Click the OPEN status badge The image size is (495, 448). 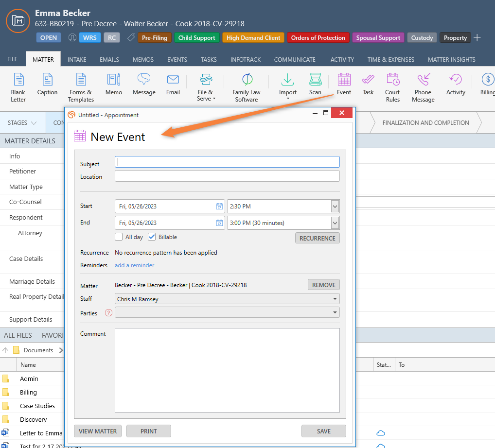click(x=48, y=37)
